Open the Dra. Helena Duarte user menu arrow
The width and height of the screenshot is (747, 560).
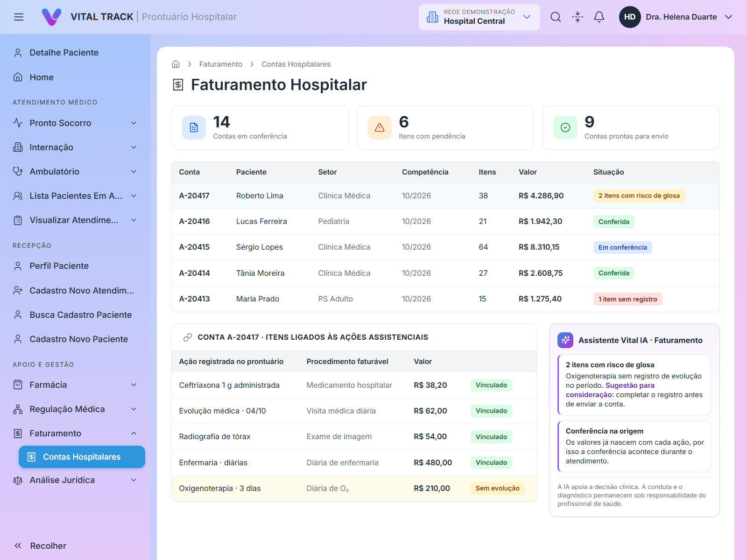click(x=728, y=17)
